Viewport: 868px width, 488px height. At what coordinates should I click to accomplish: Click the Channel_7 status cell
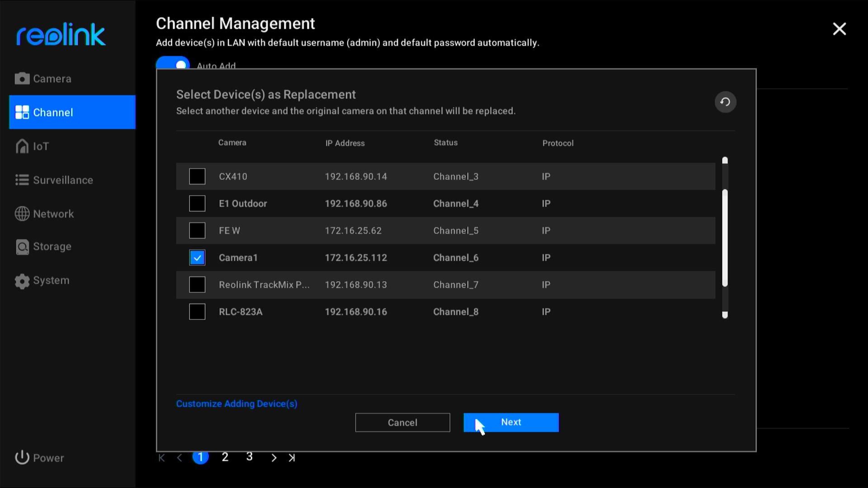(x=456, y=285)
